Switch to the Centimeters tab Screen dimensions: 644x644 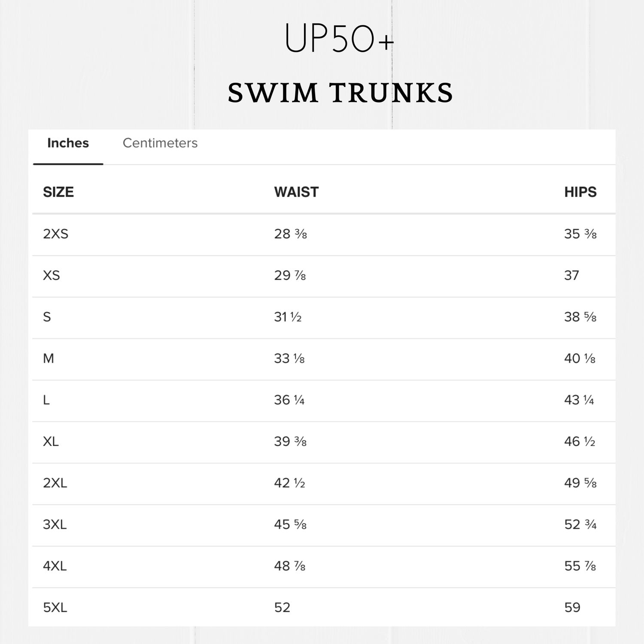tap(160, 143)
